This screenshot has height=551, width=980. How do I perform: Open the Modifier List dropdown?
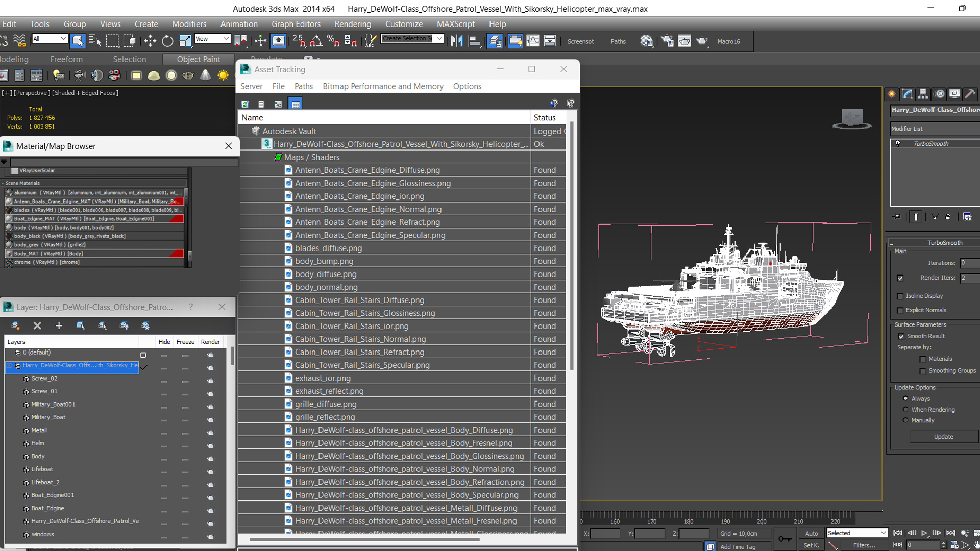(x=935, y=129)
